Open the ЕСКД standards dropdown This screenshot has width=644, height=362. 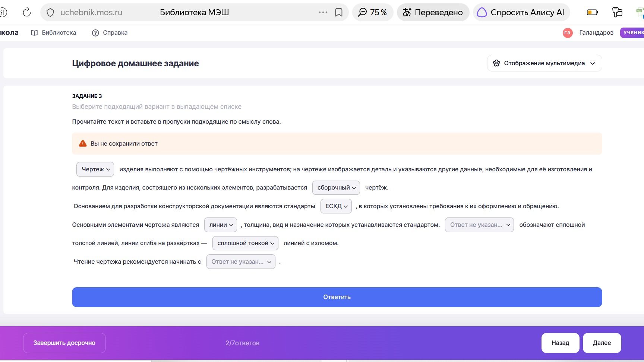(336, 206)
